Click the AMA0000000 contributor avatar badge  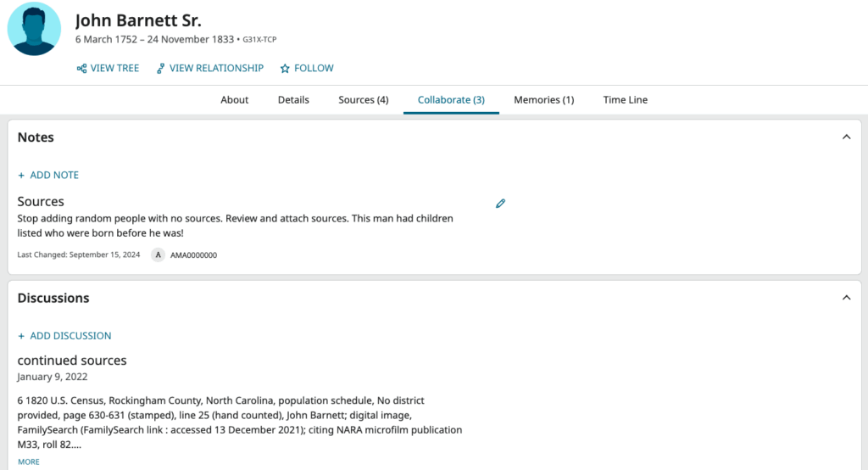pyautogui.click(x=158, y=255)
